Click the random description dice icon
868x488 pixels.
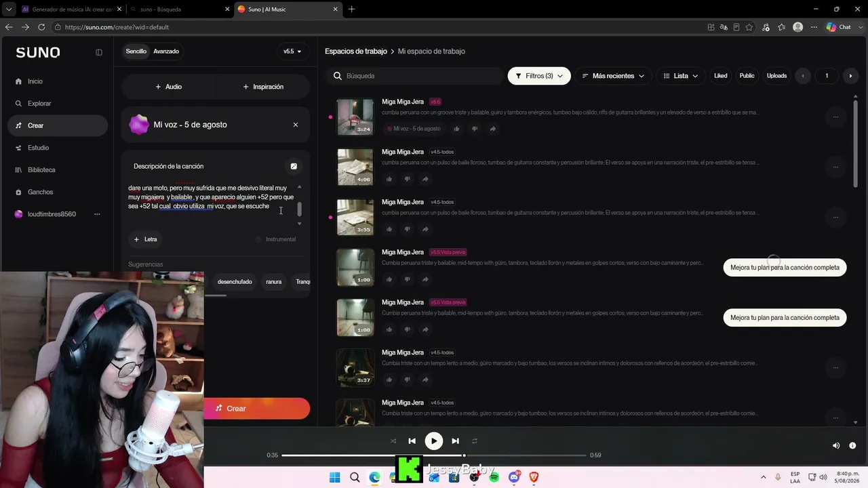294,166
